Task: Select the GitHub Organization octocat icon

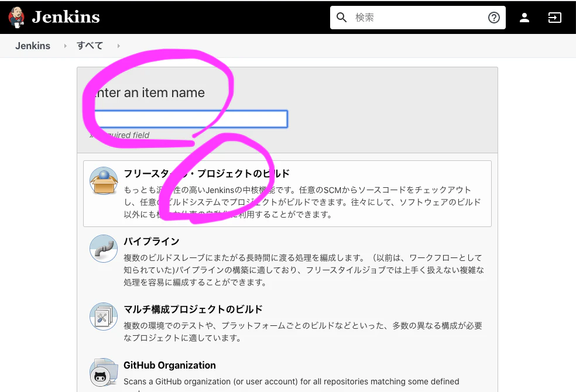Action: point(104,373)
